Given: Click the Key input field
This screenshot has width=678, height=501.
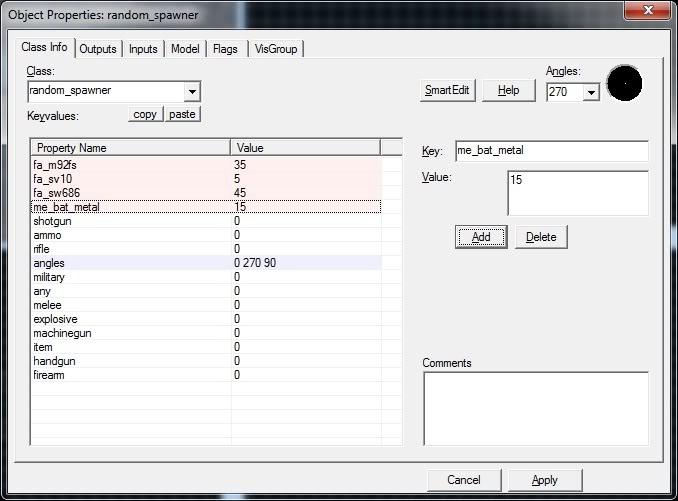Looking at the screenshot, I should [x=550, y=151].
